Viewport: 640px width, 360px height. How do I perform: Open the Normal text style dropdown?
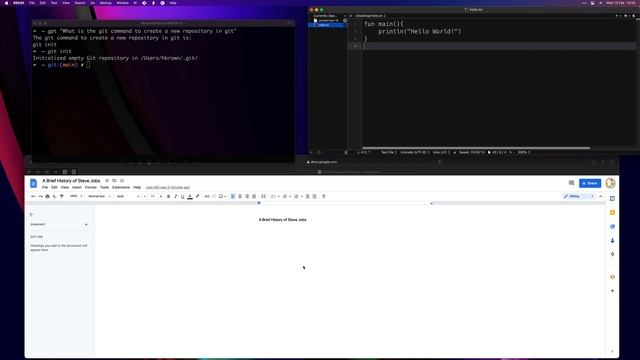click(99, 196)
